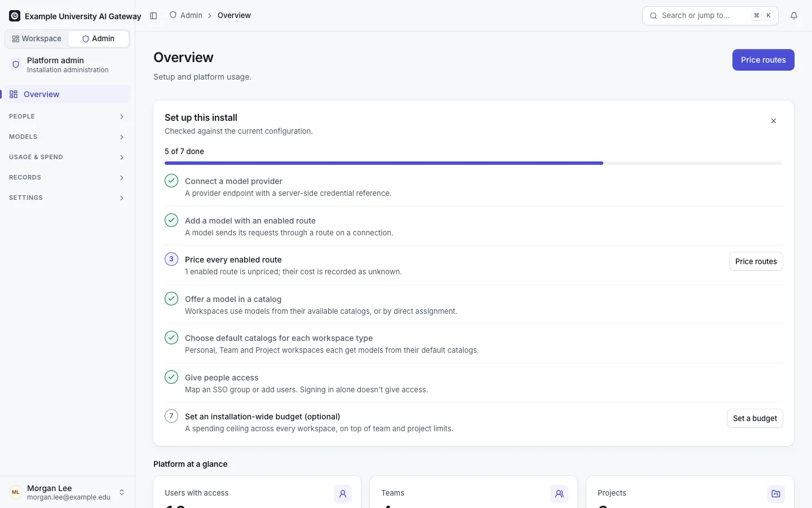
Task: Click the 'Installation administration' label
Action: (68, 70)
